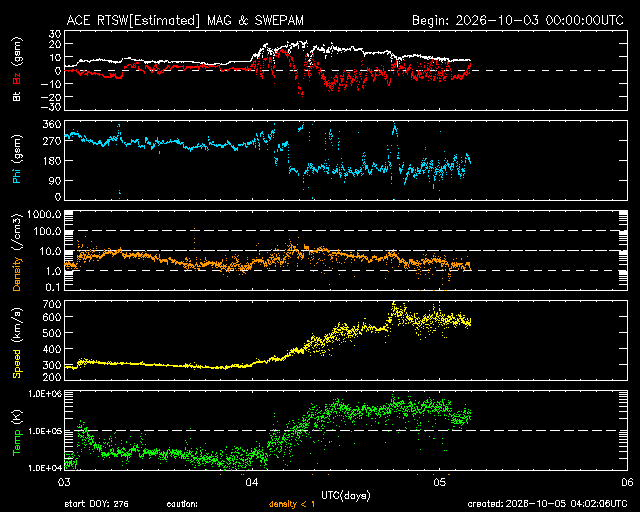Image resolution: width=640 pixels, height=512 pixels.
Task: Click the 360 Phi scale label
Action: (54, 124)
